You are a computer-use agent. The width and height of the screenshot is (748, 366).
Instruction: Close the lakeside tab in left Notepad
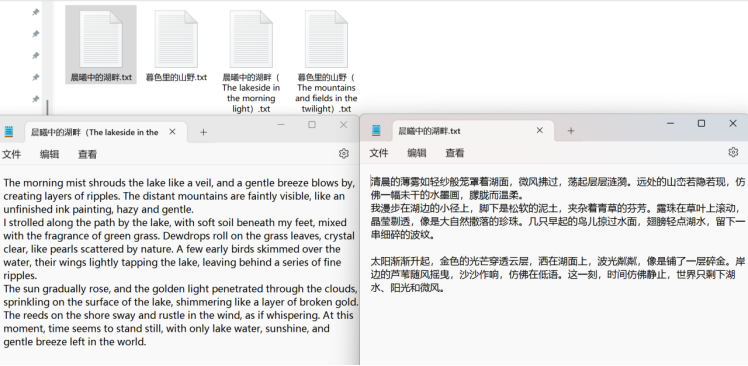point(173,132)
